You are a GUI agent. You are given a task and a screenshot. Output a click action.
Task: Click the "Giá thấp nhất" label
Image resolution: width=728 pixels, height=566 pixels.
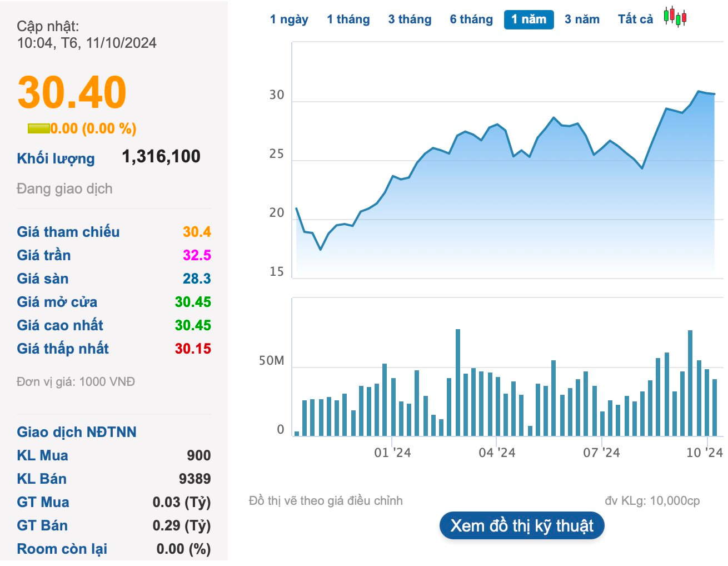click(63, 349)
